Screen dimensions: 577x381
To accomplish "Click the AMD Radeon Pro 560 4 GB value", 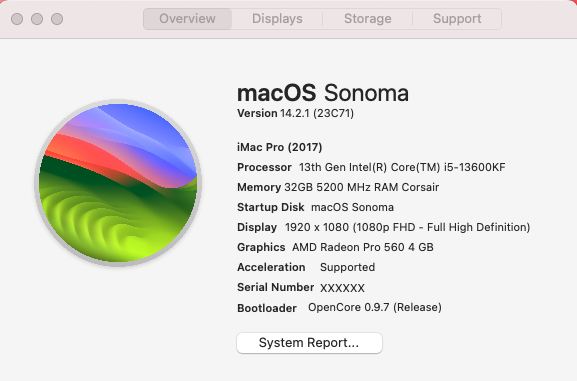I will pos(363,247).
